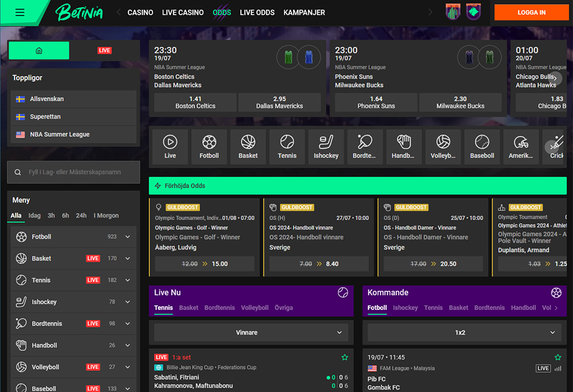Screen dimensions: 573x392
Task: Select boosted odds 15.00 for Åaberg
Action: click(204, 264)
